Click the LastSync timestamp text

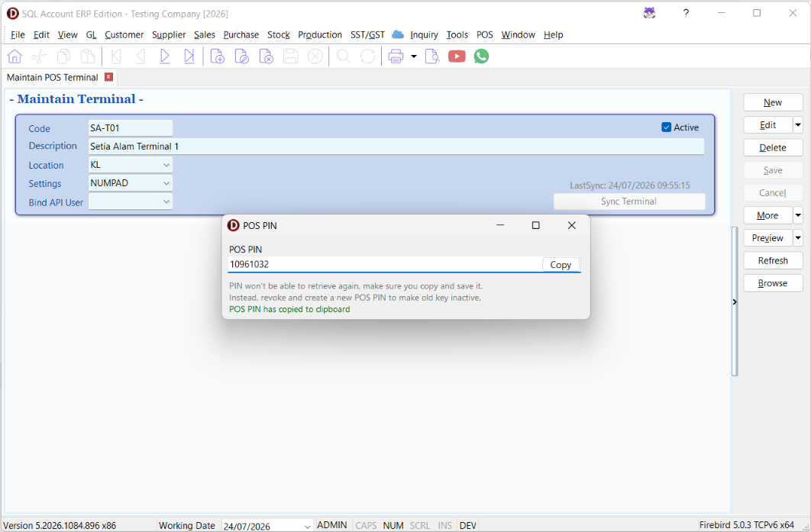point(629,185)
